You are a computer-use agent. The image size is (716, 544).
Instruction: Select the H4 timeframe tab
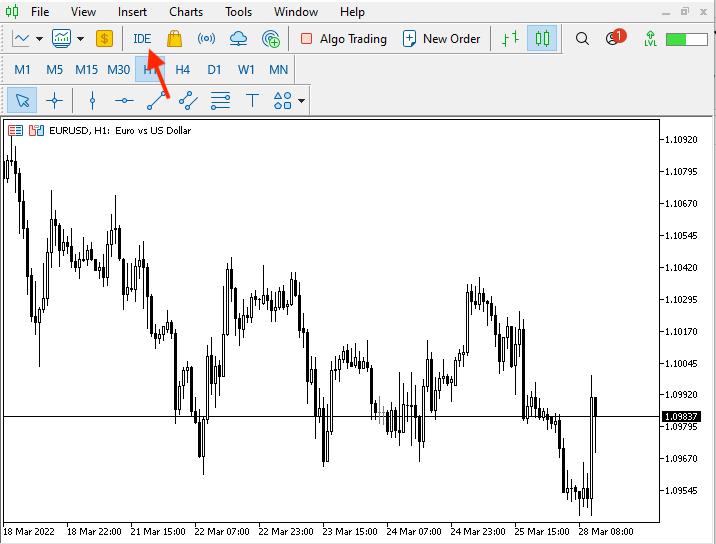(x=182, y=70)
